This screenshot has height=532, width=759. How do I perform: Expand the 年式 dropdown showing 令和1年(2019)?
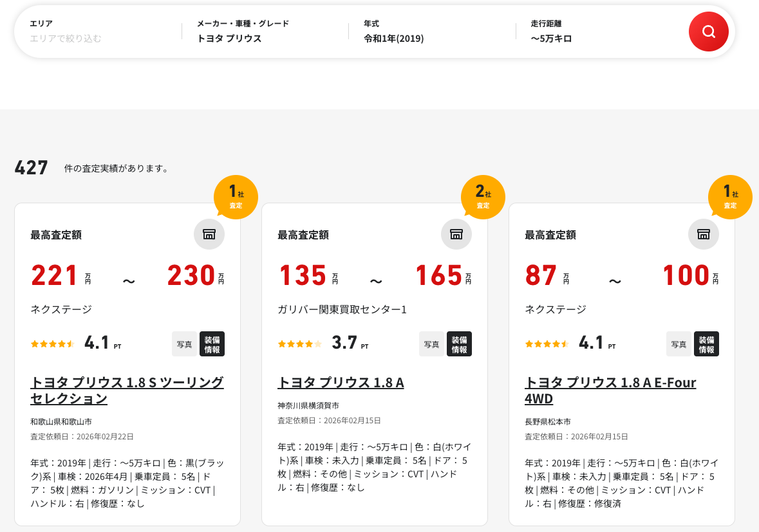click(431, 32)
